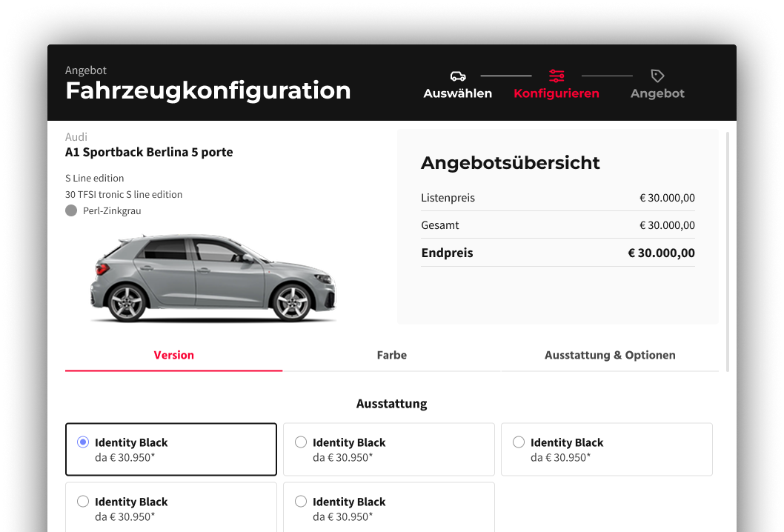Click the Perl-Zinkgrau color swatch
784x532 pixels.
click(71, 210)
